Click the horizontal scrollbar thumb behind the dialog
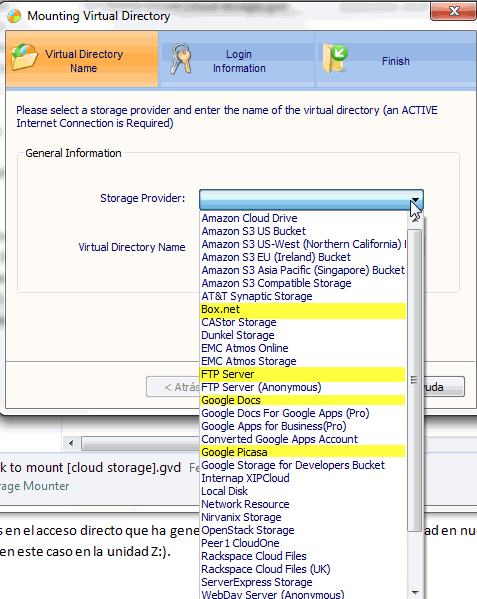 coord(141,444)
